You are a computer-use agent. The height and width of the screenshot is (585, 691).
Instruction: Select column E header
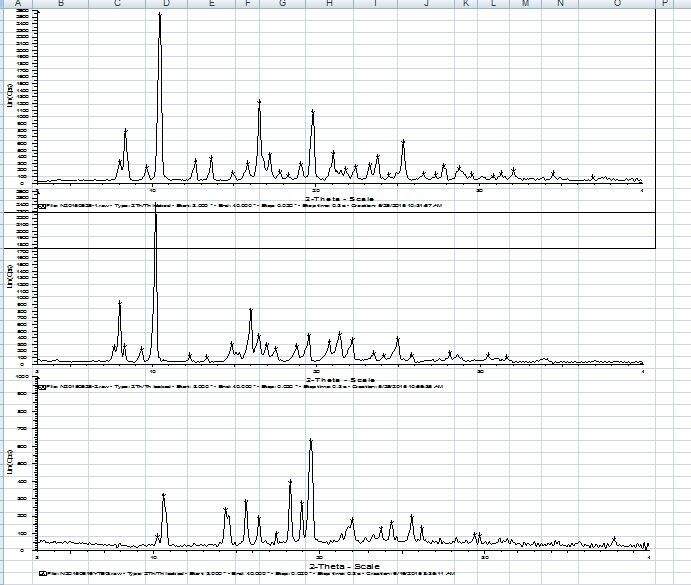click(211, 4)
